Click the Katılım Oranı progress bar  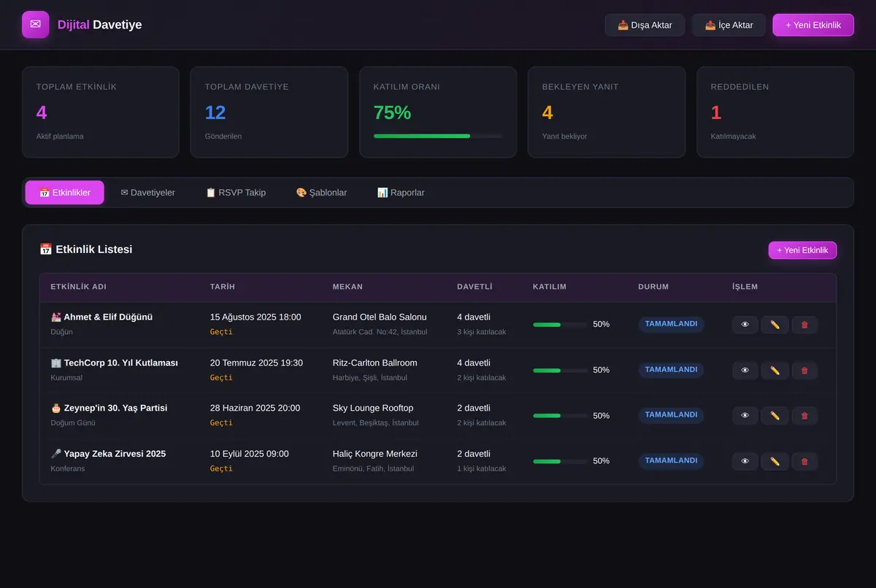point(438,136)
